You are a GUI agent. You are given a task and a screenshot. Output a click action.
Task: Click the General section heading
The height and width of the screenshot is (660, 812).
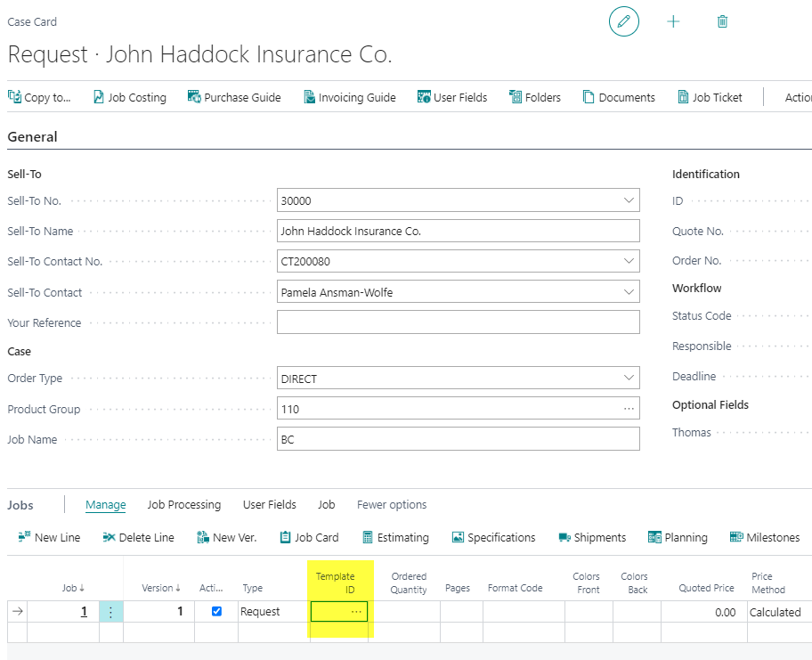click(x=32, y=137)
